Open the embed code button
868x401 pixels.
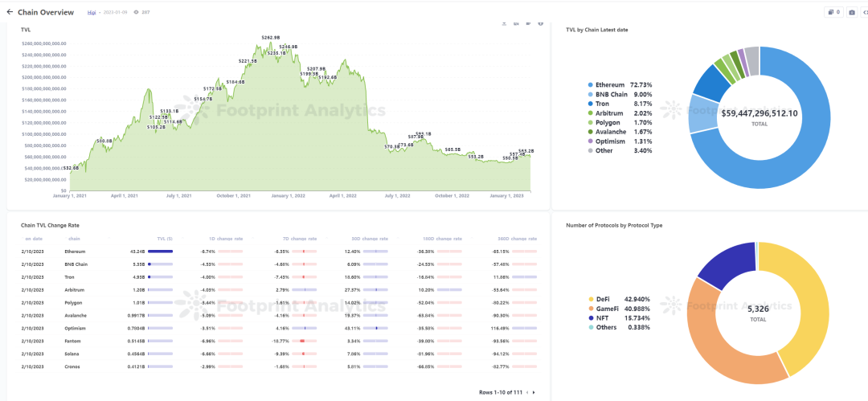click(x=864, y=12)
